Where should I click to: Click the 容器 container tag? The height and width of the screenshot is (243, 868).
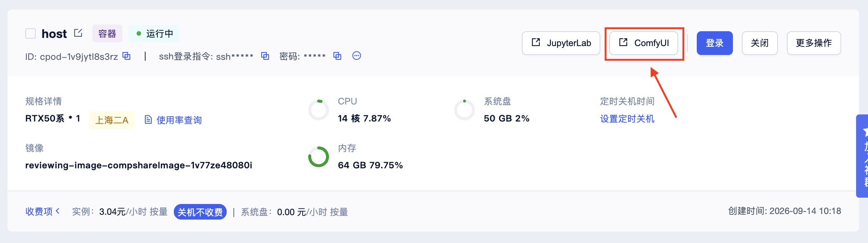coord(107,34)
